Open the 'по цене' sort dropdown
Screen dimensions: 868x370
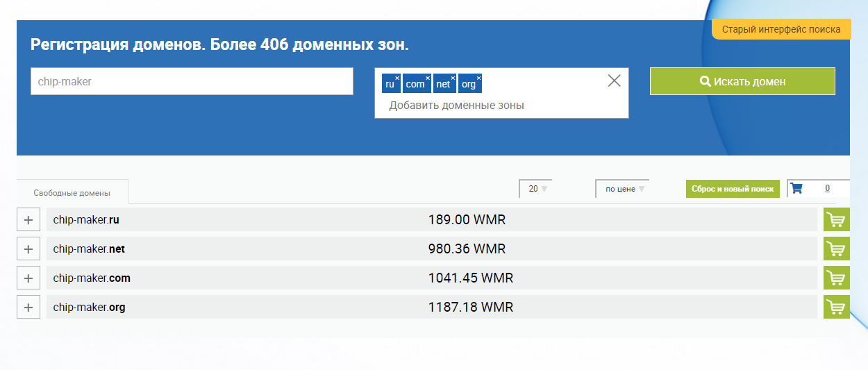622,189
